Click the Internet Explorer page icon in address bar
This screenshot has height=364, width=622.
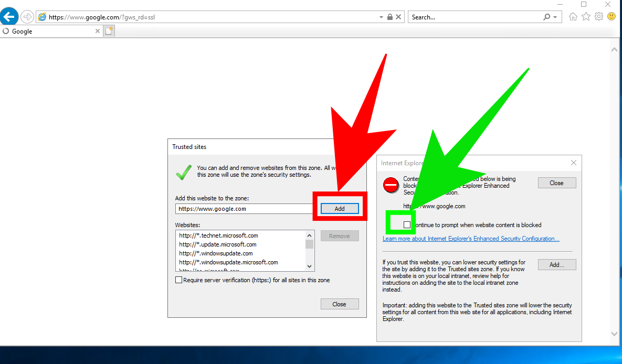[x=42, y=17]
